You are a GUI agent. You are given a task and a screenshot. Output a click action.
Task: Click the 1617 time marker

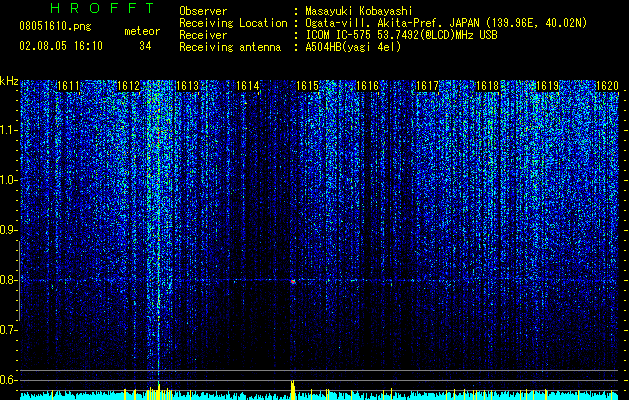pyautogui.click(x=427, y=86)
